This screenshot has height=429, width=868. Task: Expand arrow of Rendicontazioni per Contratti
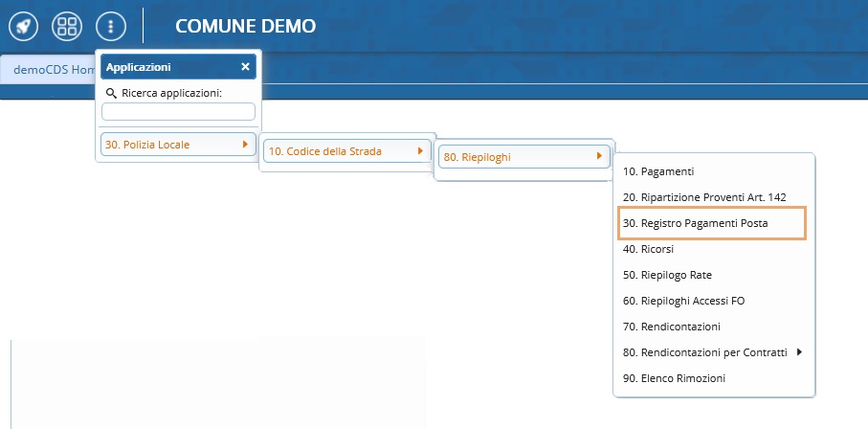(x=799, y=352)
